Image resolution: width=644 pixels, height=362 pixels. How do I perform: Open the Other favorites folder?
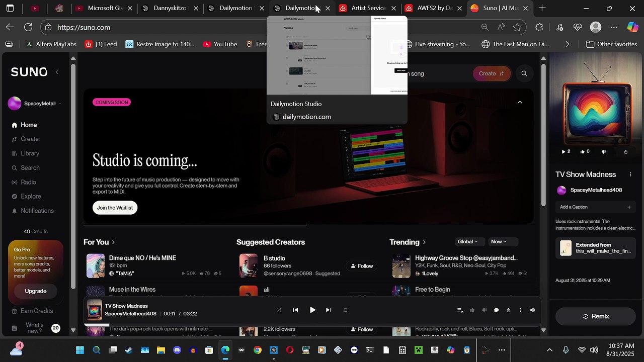(612, 44)
